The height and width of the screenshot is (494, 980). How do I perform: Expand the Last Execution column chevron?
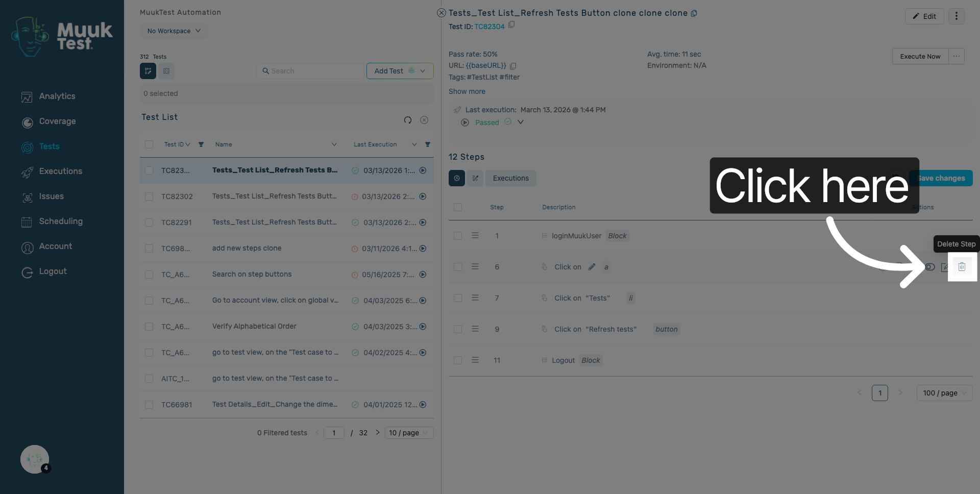pos(414,144)
